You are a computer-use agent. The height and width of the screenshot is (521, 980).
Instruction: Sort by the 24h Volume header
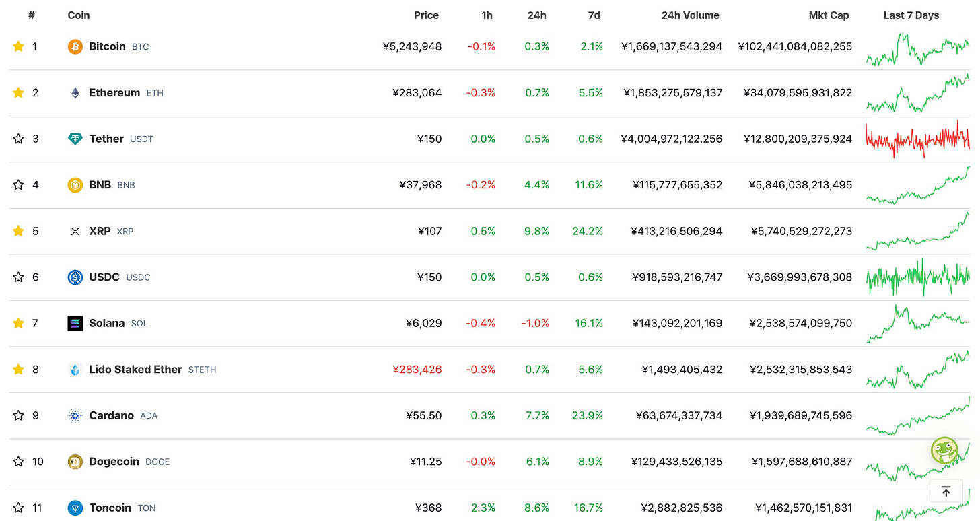pyautogui.click(x=691, y=15)
